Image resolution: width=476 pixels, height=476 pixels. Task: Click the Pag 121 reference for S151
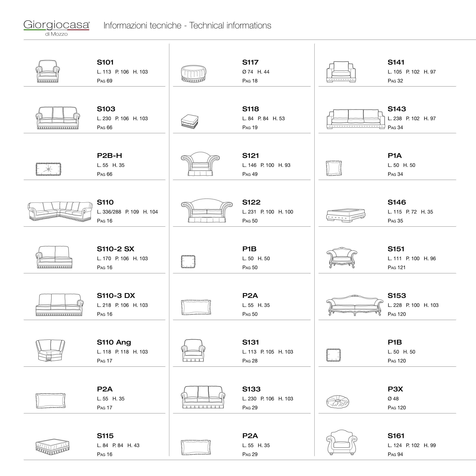click(396, 267)
